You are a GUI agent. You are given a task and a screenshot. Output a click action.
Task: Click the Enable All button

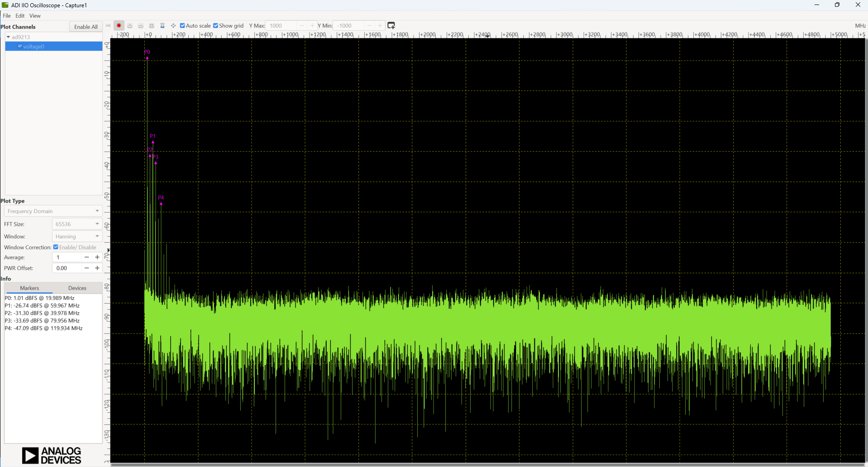point(86,26)
